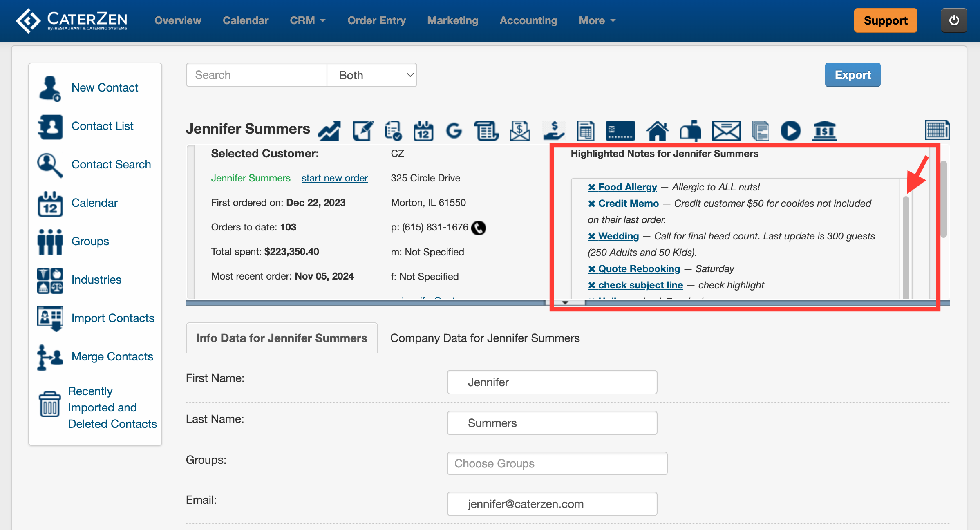Click the Choose Groups input field
The height and width of the screenshot is (530, 980).
557,463
